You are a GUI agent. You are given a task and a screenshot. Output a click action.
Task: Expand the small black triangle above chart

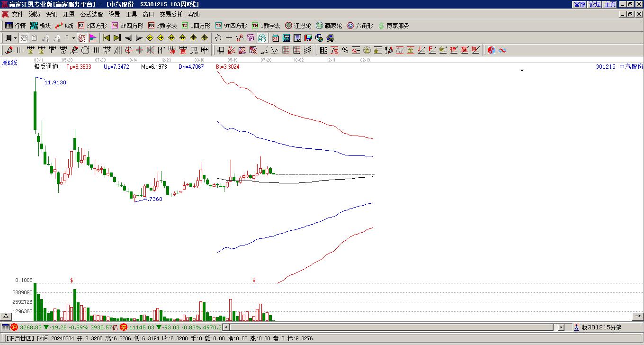coord(522,71)
